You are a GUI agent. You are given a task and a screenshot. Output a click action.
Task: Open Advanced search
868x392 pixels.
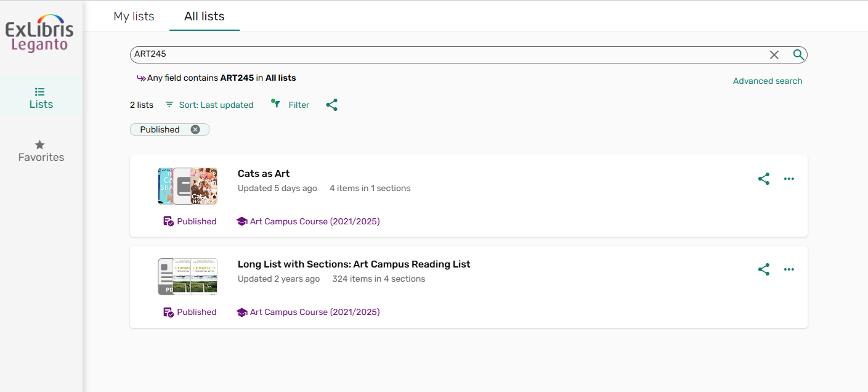coord(768,81)
